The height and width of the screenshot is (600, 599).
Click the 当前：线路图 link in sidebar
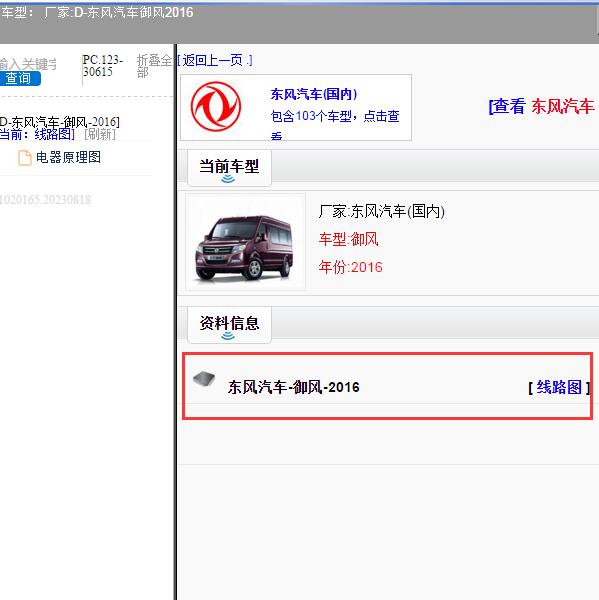click(37, 134)
